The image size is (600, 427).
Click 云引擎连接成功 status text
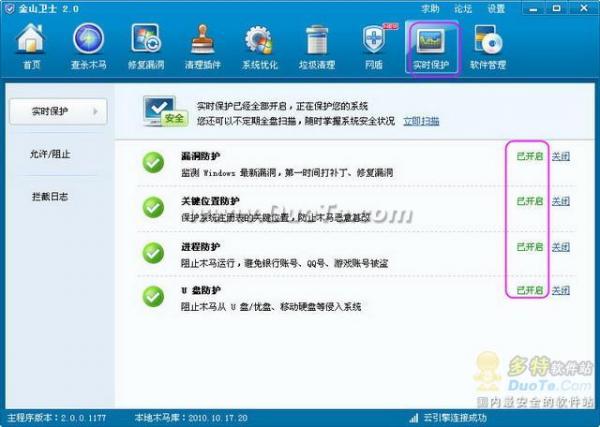pyautogui.click(x=455, y=418)
